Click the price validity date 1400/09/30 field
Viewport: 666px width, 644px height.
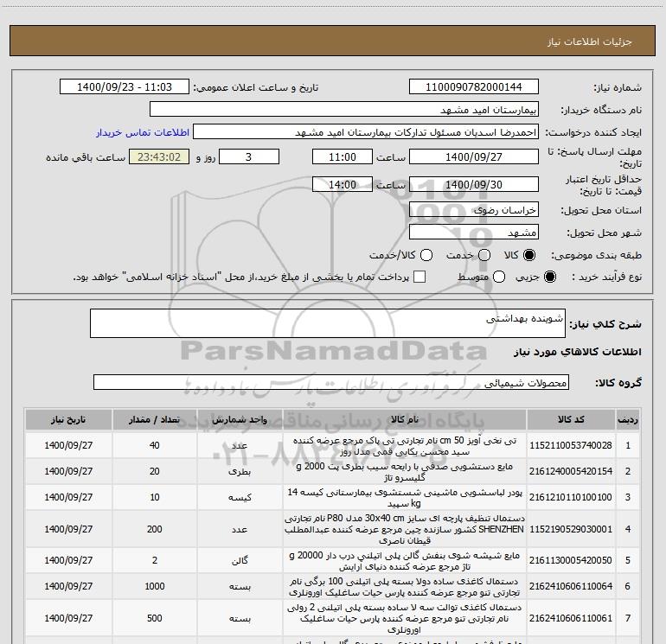click(x=474, y=185)
